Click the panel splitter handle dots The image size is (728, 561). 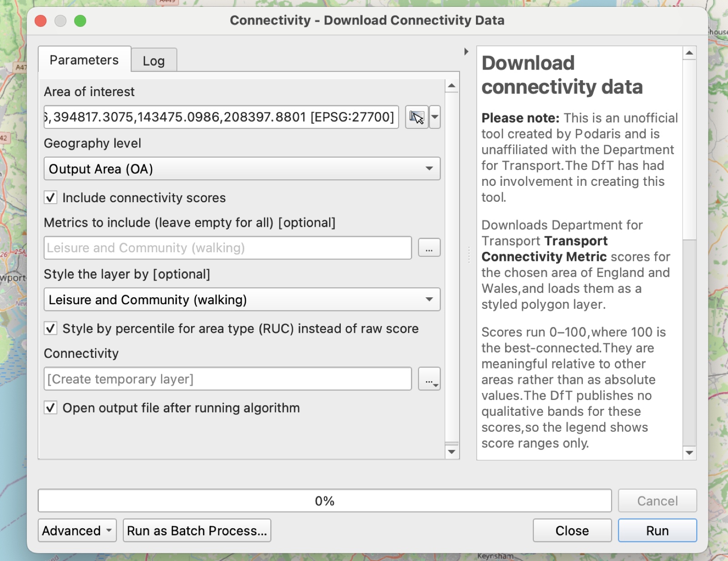[x=468, y=255]
